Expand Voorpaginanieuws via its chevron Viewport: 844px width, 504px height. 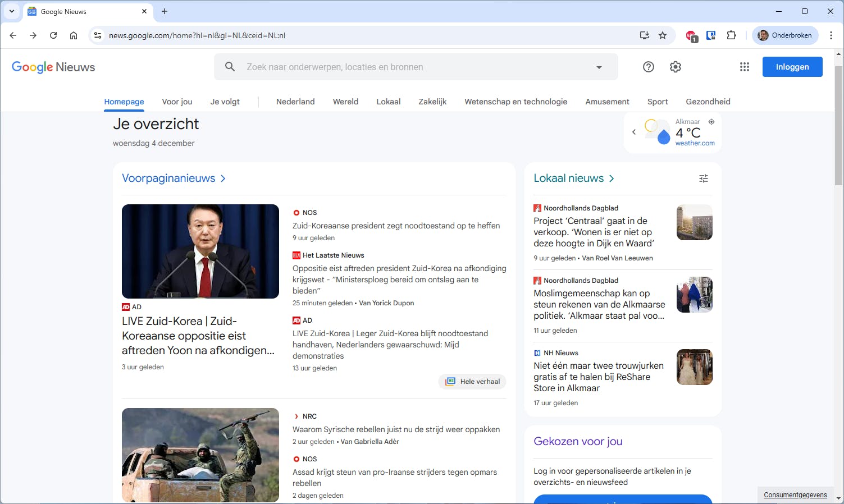(223, 178)
